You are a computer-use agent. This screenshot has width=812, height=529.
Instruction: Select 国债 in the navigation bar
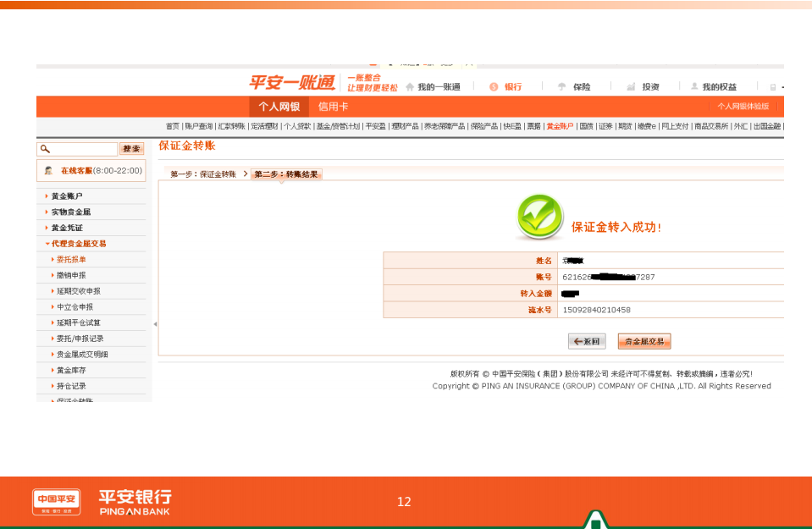click(586, 126)
